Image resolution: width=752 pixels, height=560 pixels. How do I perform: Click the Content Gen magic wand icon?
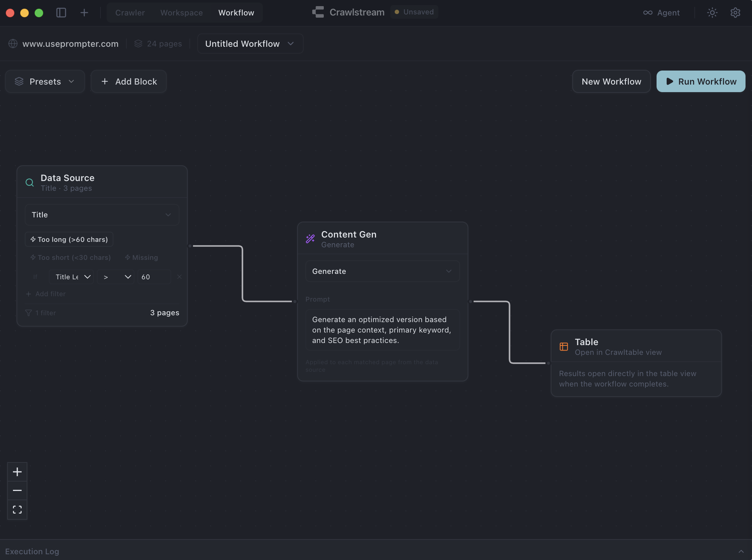310,239
